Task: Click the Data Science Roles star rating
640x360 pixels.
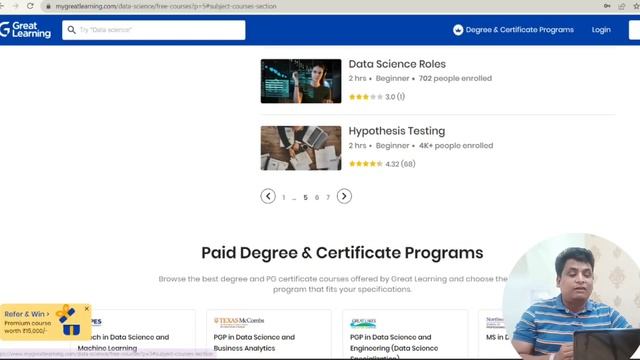Action: pyautogui.click(x=366, y=97)
